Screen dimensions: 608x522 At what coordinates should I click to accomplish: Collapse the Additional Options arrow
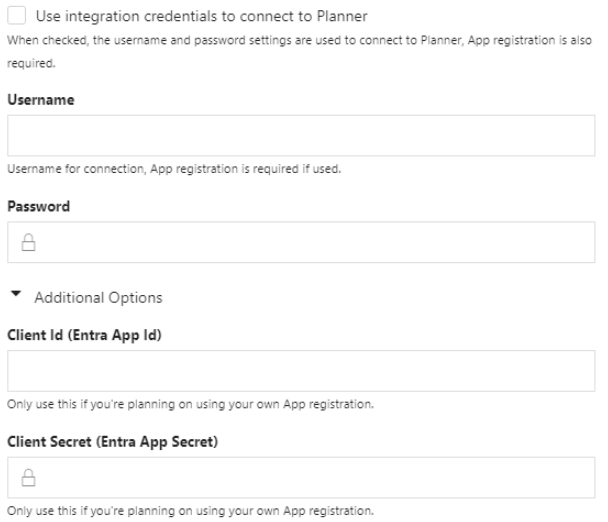click(x=16, y=294)
